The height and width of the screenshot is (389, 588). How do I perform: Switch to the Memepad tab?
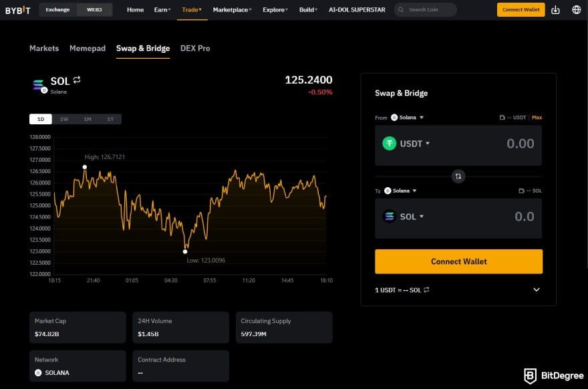(x=88, y=48)
